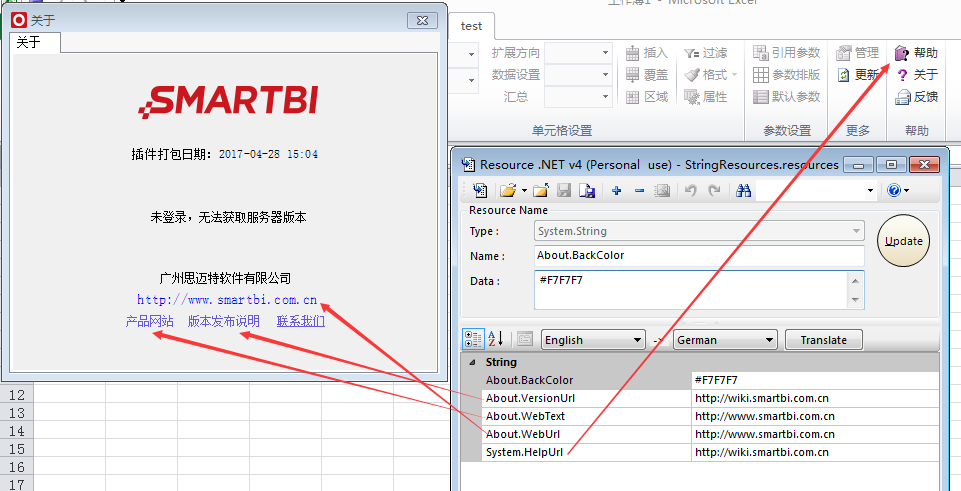Click the floppy disk save icon in Resource .NET

[x=564, y=191]
